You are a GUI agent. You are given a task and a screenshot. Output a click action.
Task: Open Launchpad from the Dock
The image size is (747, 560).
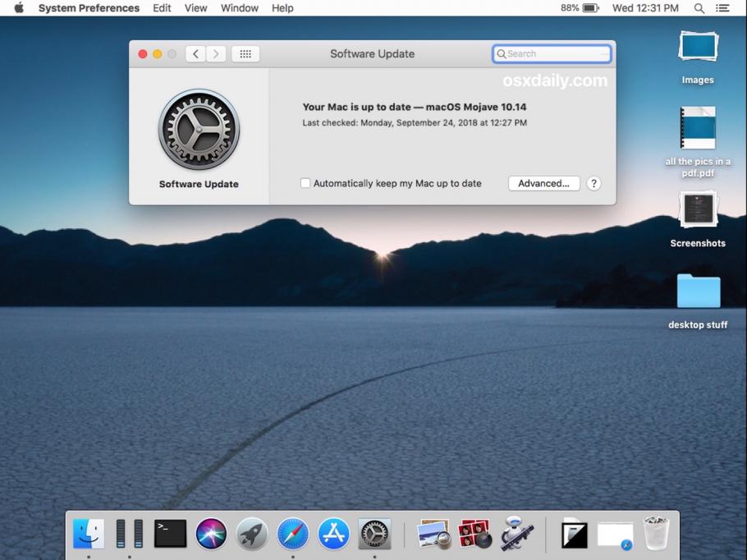click(251, 533)
